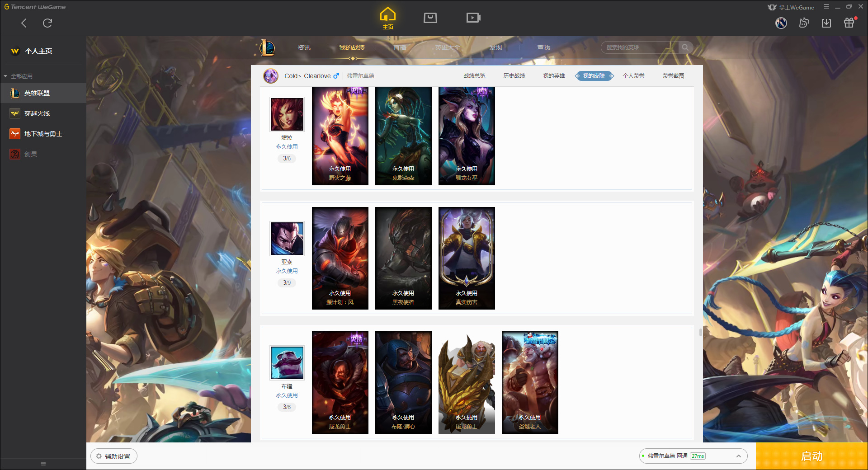
Task: Open the download manager icon
Action: click(826, 23)
